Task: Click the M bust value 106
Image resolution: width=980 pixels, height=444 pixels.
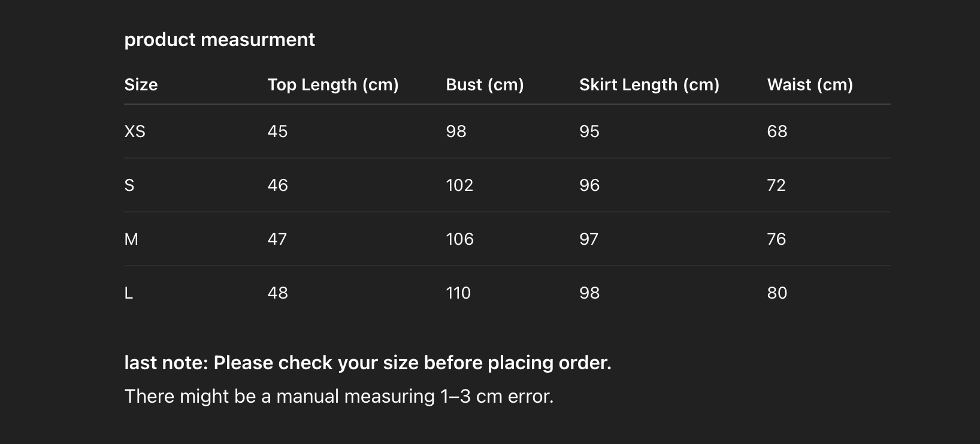Action: click(459, 239)
